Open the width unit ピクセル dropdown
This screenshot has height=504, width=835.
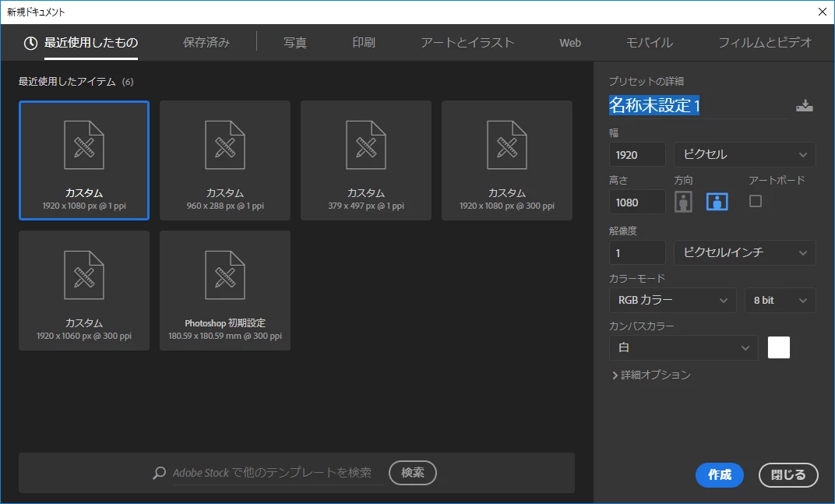tap(745, 154)
